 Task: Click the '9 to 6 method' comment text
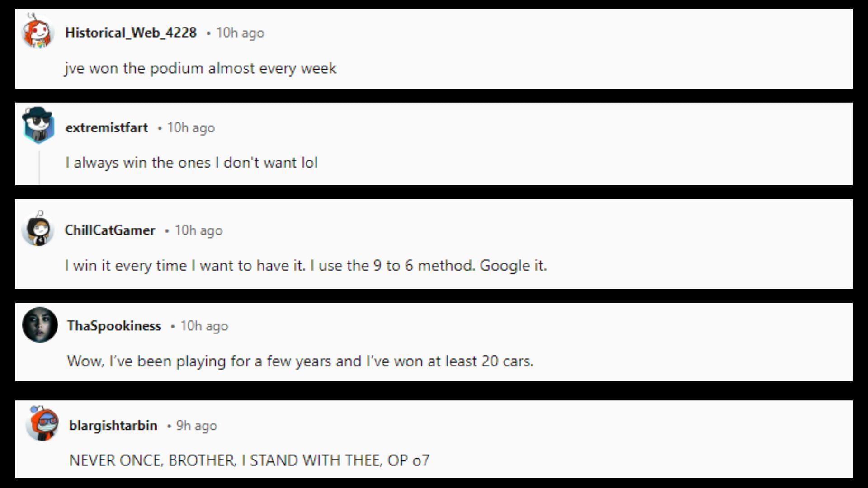click(306, 265)
